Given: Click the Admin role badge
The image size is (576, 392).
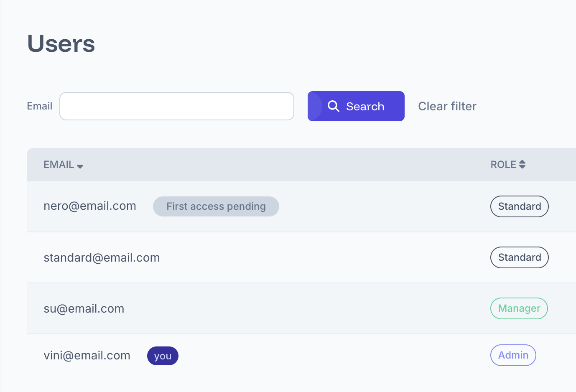Looking at the screenshot, I should click(x=513, y=355).
